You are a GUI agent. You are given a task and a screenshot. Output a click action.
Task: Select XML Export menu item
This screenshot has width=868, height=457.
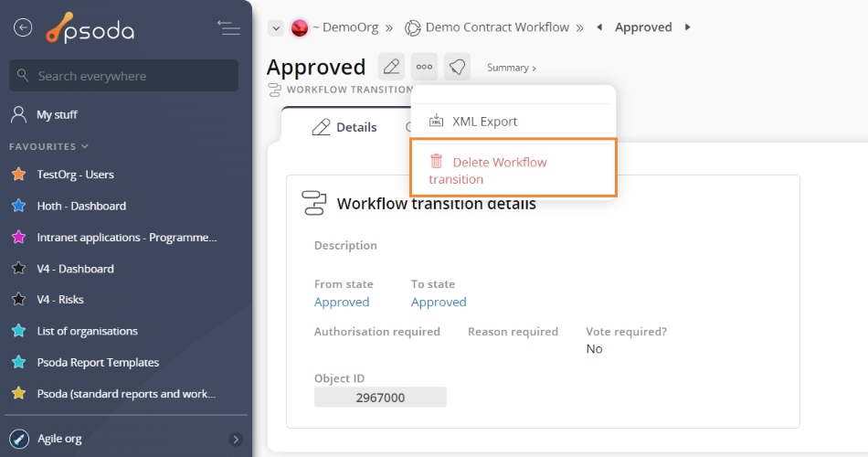click(513, 122)
